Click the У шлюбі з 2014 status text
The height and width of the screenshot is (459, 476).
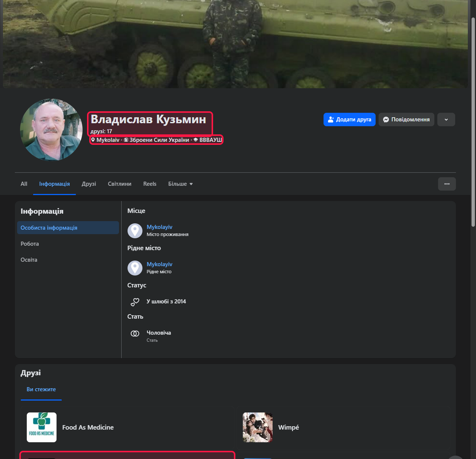point(166,302)
